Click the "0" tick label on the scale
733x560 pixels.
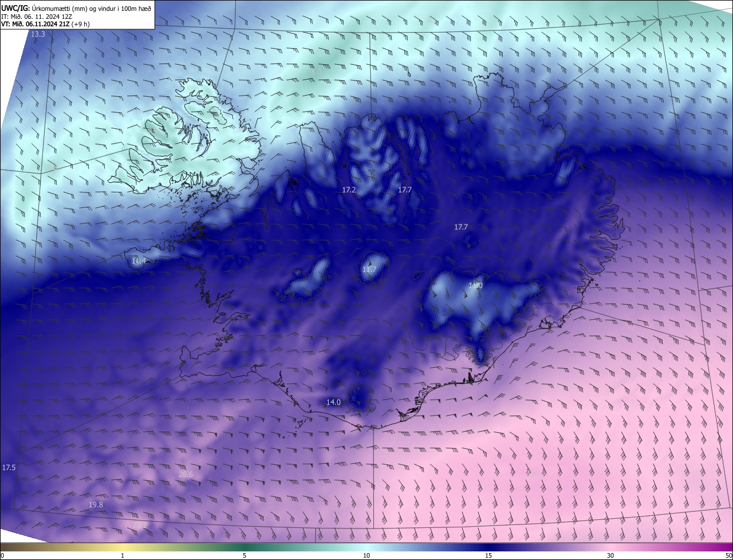[x=2, y=556]
